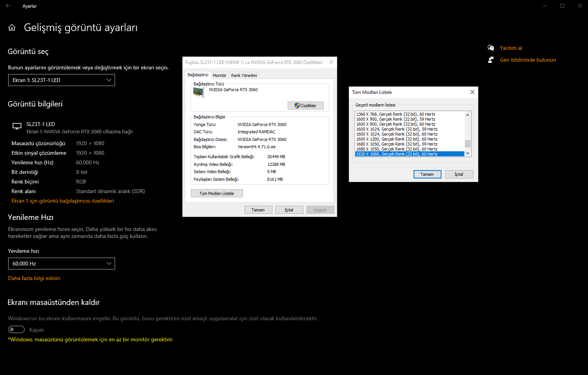Click the 8161 MB shared memory value
The image size is (588, 375).
(x=275, y=179)
